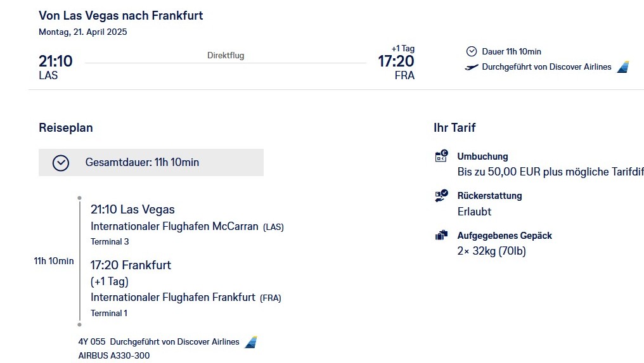
Task: Click the Direktflug label on the route line
Action: click(226, 56)
